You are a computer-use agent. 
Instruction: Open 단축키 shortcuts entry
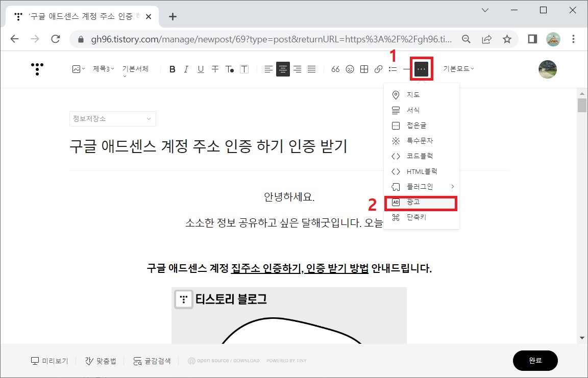pos(422,217)
